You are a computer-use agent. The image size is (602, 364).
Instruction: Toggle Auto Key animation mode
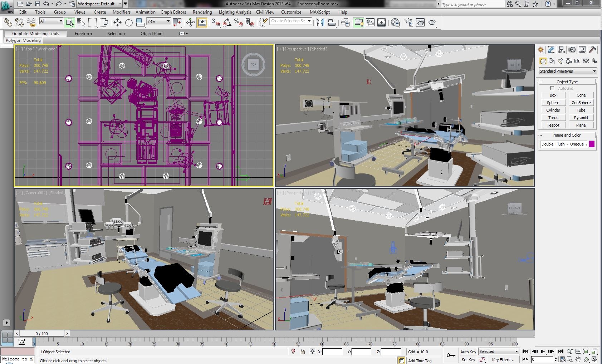pos(468,351)
